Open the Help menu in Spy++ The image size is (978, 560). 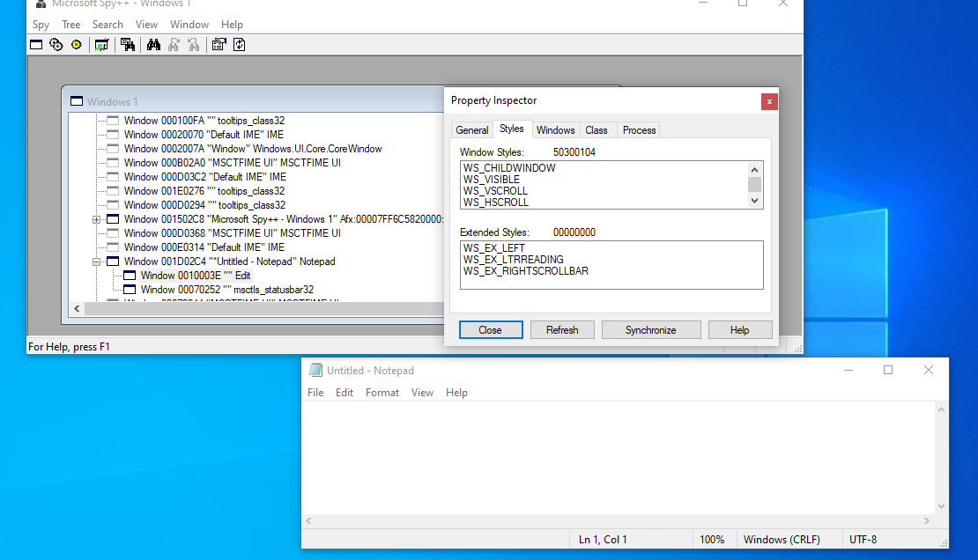pos(232,25)
